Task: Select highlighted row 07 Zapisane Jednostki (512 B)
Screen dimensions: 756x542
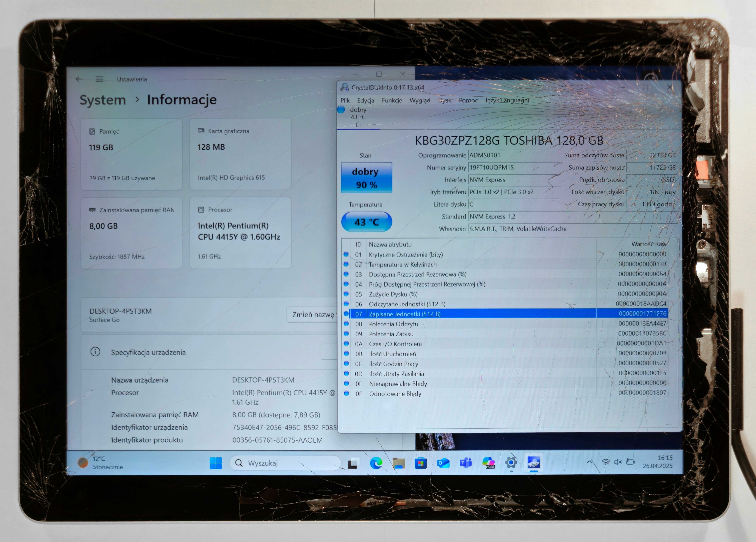Action: 505,314
